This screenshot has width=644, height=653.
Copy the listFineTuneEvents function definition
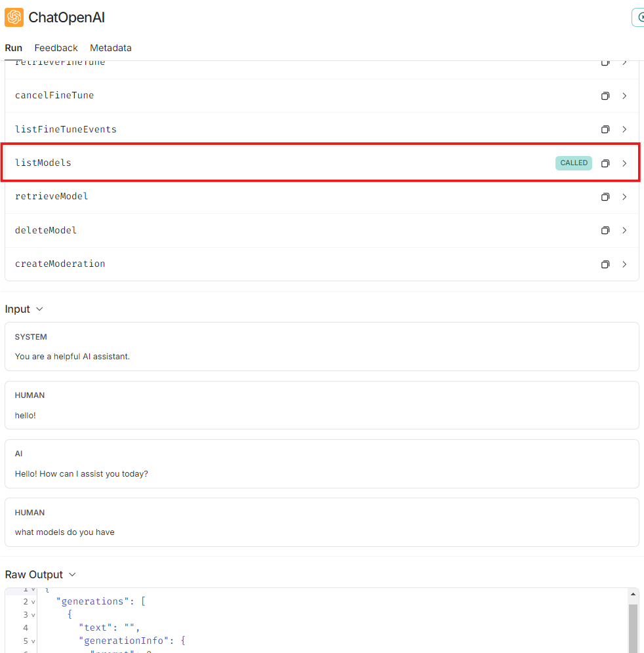[605, 129]
